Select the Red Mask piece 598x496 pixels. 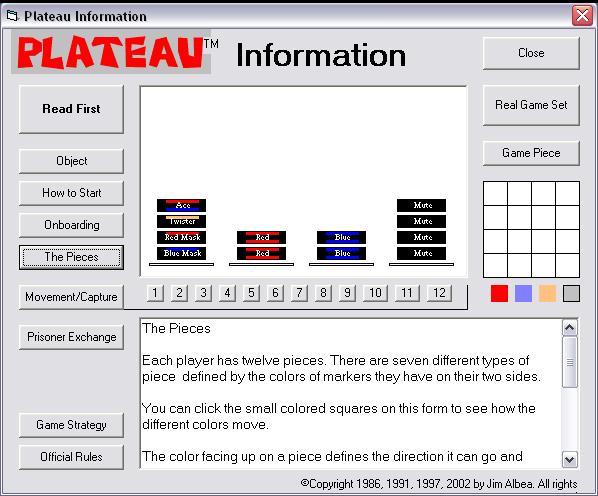coord(181,238)
